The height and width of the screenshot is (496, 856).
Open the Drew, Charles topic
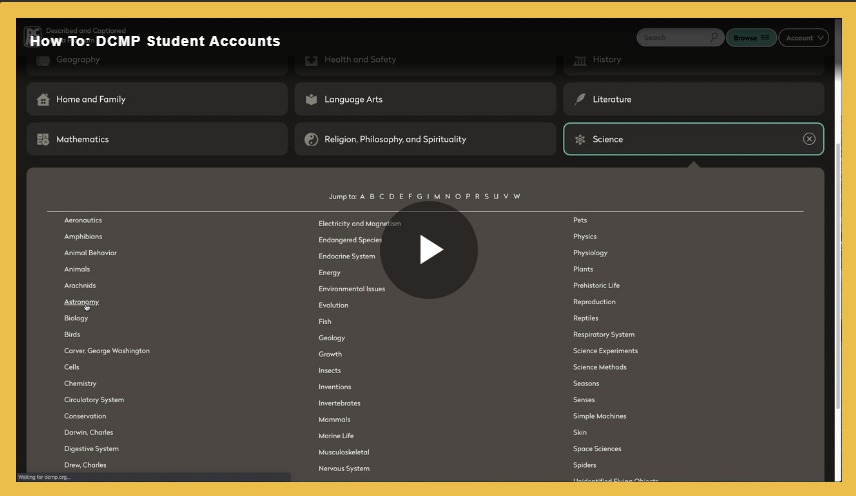85,465
